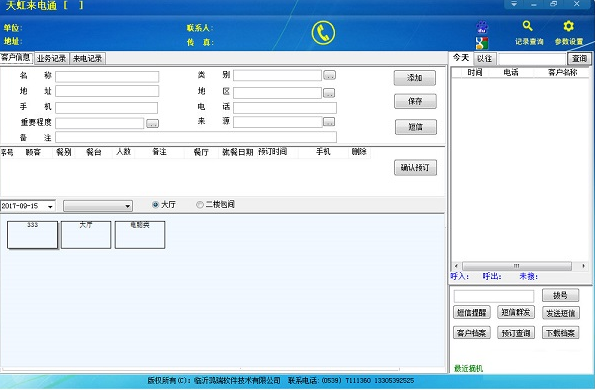Viewport: 595px width, 390px height.
Task: Focus the 备注 input field
Action: point(196,137)
